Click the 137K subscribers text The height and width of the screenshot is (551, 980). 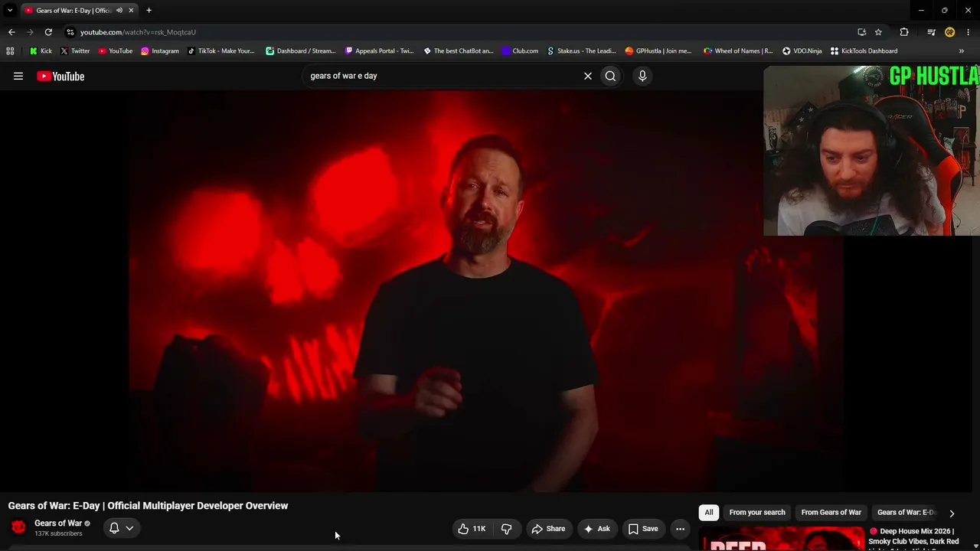pyautogui.click(x=58, y=533)
